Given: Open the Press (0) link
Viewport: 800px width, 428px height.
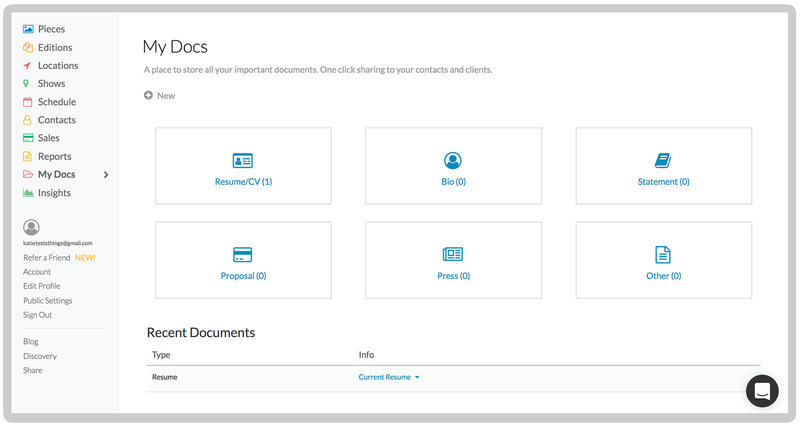Looking at the screenshot, I should tap(454, 276).
